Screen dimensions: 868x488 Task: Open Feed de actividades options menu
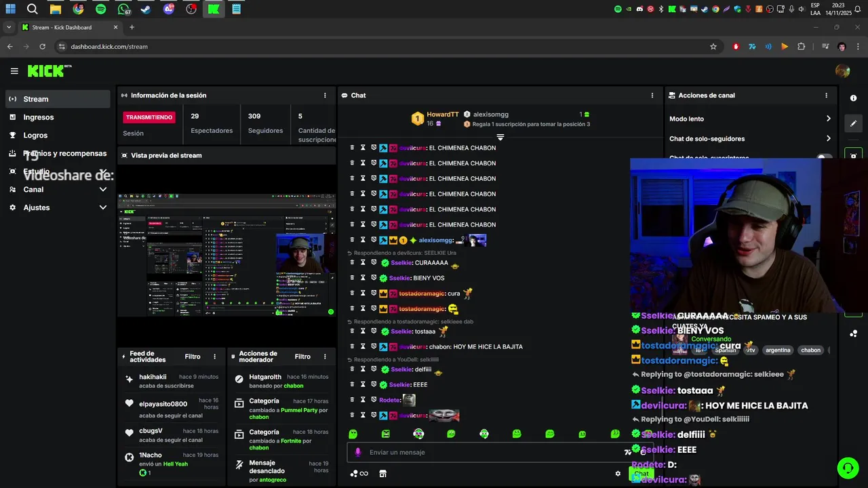tap(215, 357)
